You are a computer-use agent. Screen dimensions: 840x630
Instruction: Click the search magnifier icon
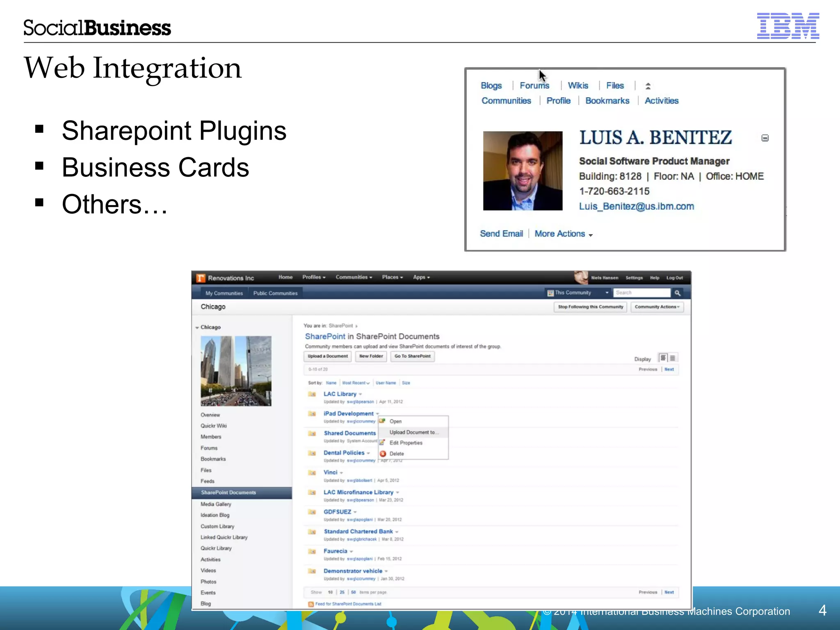678,293
